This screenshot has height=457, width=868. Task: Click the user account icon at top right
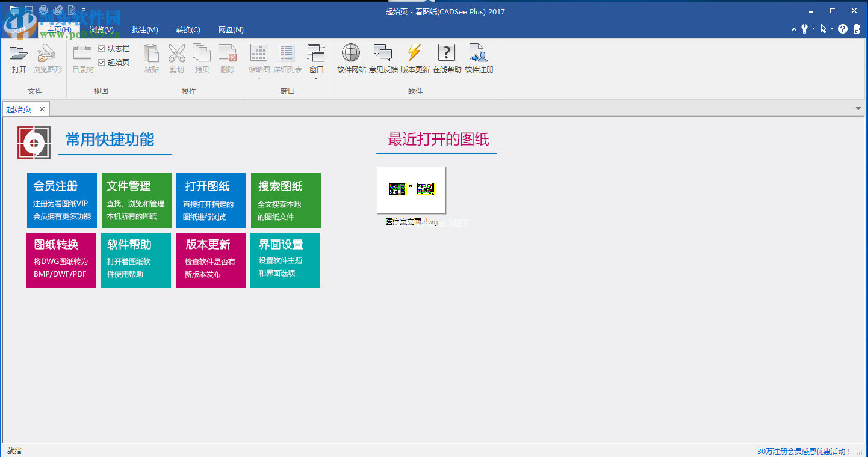coord(857,29)
